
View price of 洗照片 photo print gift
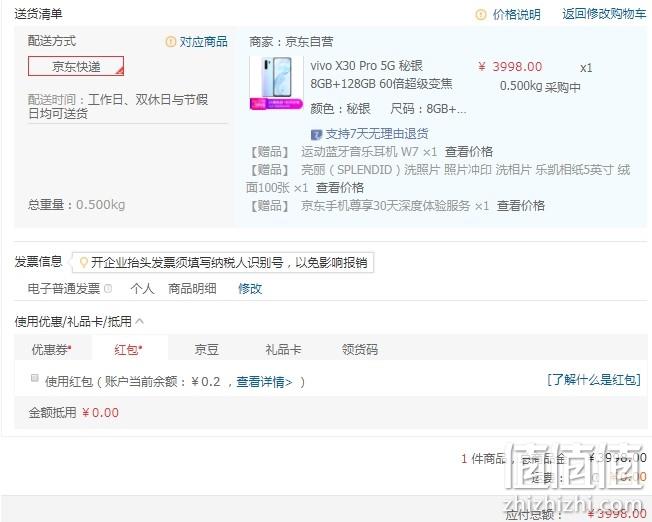[x=340, y=188]
